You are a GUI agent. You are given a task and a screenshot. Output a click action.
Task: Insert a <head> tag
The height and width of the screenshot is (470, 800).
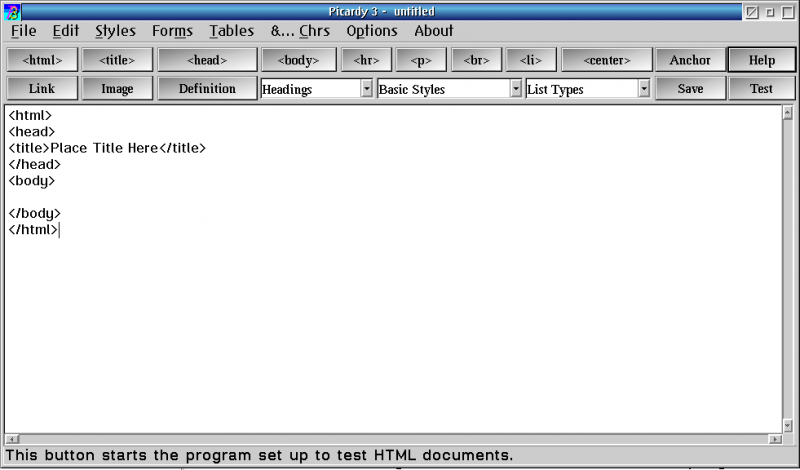207,60
